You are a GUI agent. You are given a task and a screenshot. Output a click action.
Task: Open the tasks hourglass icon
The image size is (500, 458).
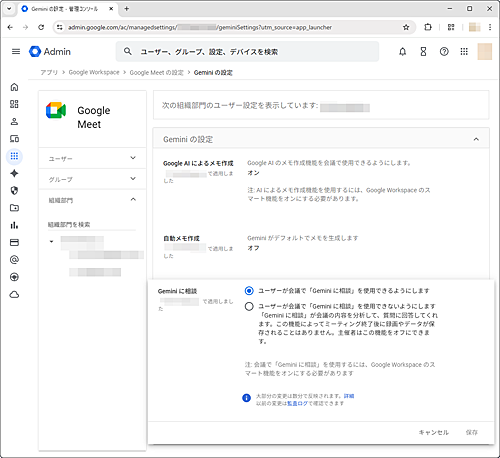tap(423, 52)
